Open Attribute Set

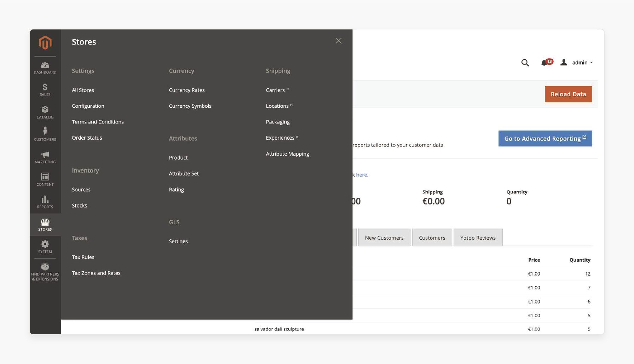[x=184, y=173]
